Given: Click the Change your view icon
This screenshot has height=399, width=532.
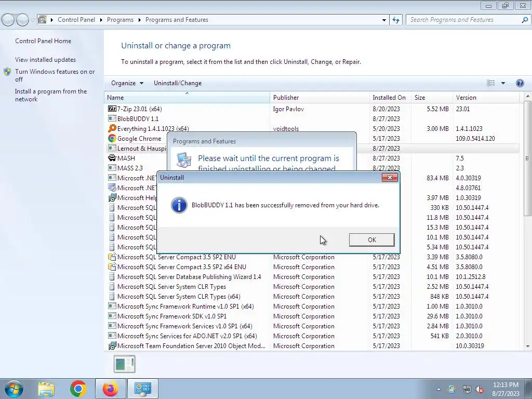Looking at the screenshot, I should click(490, 83).
